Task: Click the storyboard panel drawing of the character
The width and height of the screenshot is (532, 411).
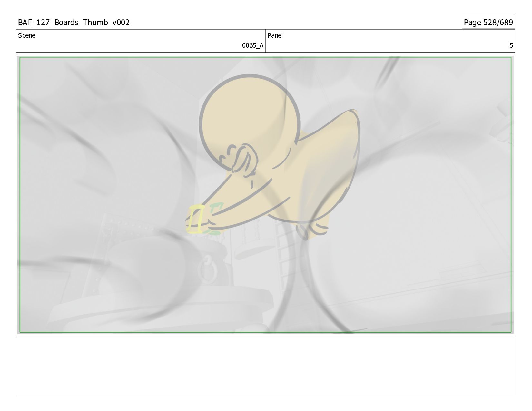Action: (266, 195)
